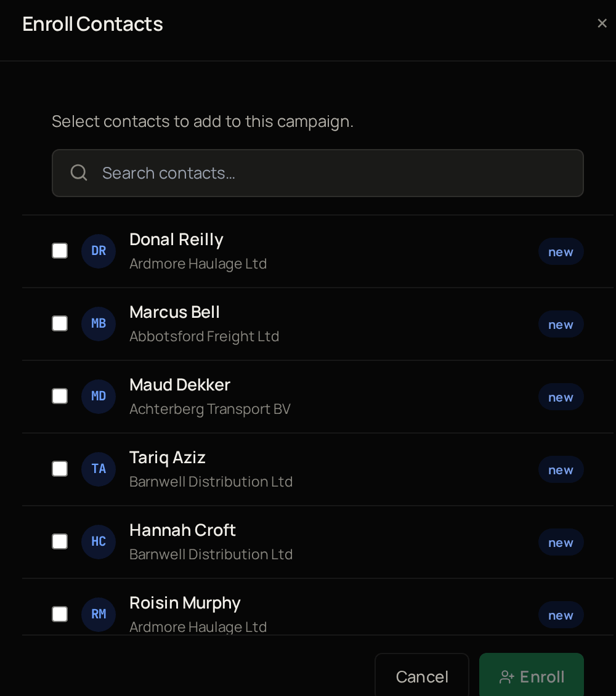Focus the Search contacts field
616x696 pixels.
(x=318, y=173)
